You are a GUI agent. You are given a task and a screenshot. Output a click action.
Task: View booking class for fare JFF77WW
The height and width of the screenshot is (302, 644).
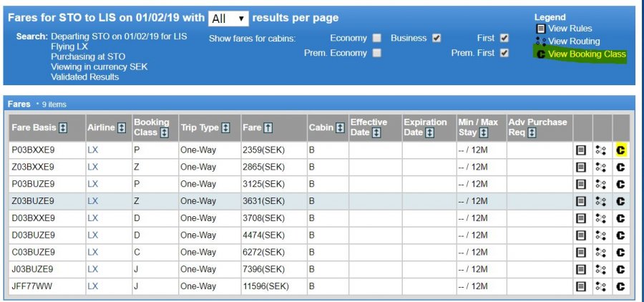pyautogui.click(x=620, y=286)
